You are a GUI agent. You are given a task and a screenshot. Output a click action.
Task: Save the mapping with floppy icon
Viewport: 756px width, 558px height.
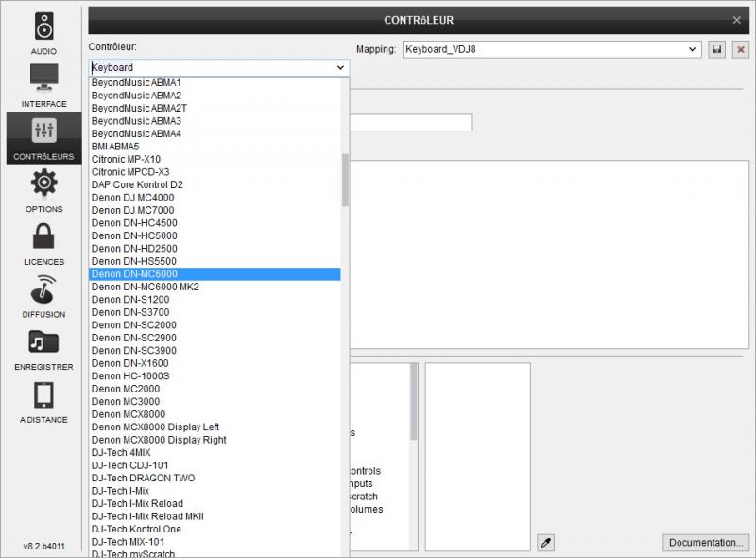717,49
